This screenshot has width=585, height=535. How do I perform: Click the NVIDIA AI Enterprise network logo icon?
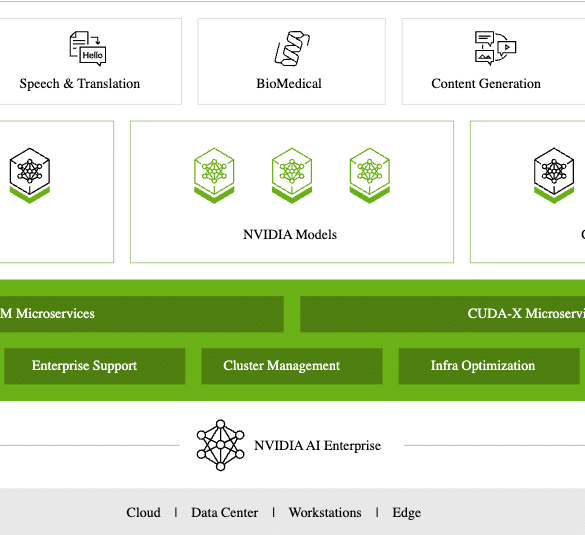[220, 445]
